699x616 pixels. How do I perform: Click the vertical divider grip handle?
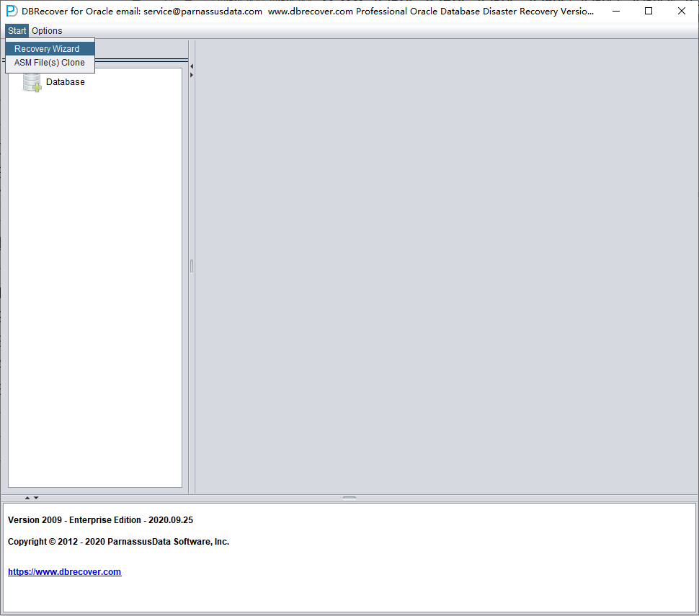[x=192, y=266]
